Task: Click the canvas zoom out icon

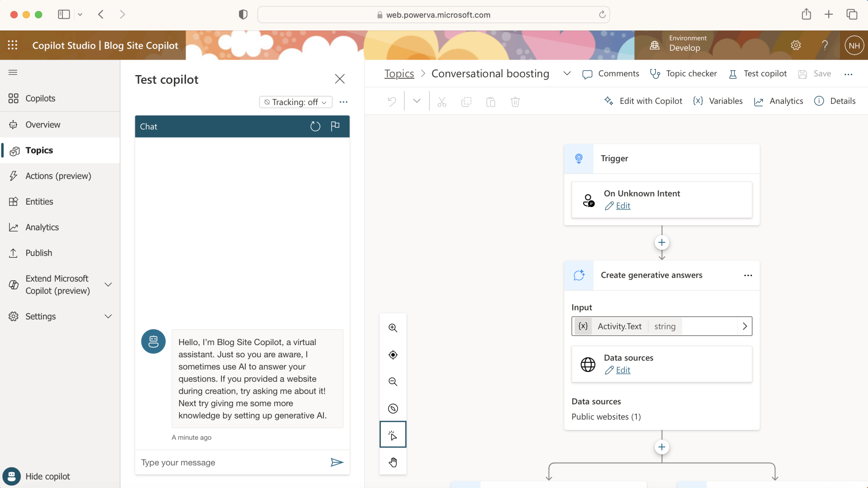Action: pyautogui.click(x=393, y=382)
